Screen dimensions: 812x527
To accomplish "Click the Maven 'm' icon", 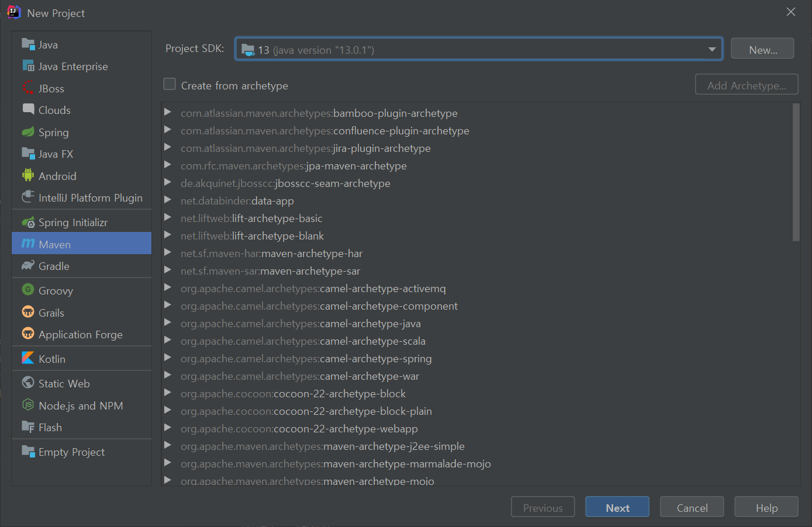I will (x=28, y=243).
